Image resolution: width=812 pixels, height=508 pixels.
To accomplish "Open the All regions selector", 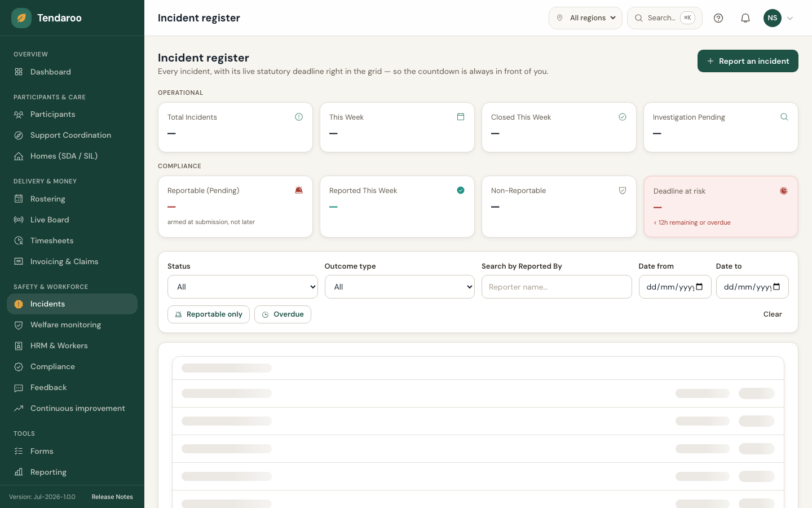I will point(585,18).
